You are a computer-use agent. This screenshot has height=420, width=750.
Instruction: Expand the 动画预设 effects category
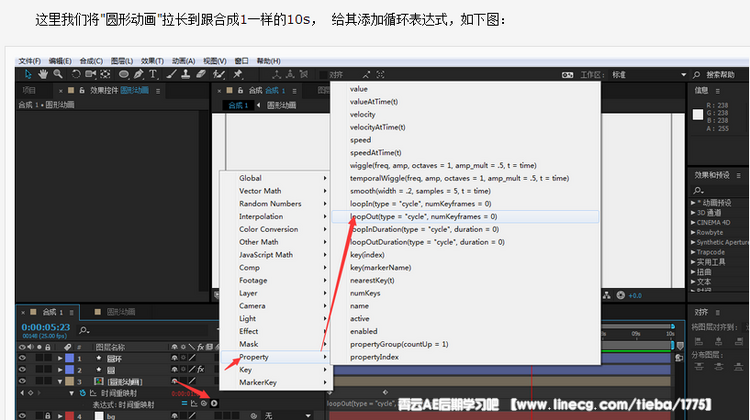[x=693, y=203]
